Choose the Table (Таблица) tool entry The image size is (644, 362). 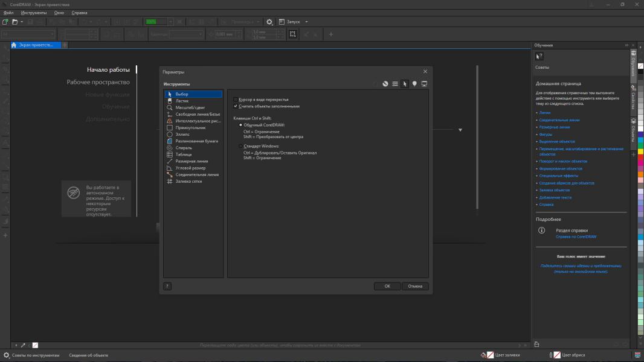184,154
